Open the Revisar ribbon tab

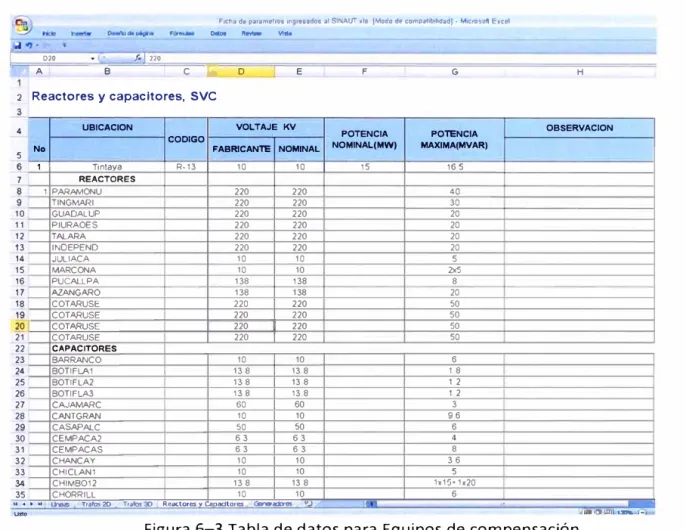[252, 33]
